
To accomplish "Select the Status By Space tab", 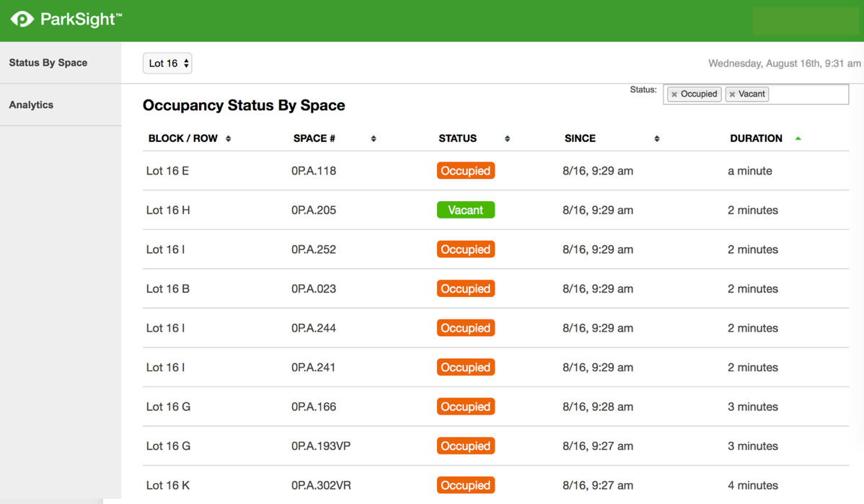I will pos(48,63).
